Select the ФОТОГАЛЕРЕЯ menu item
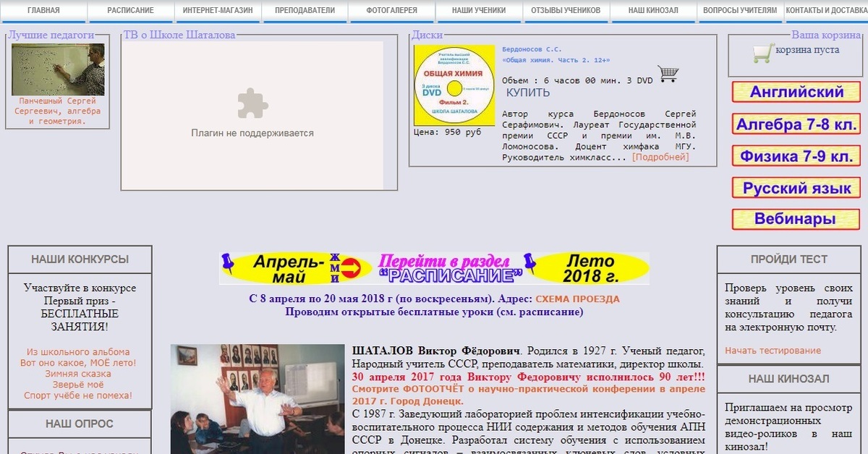Viewport: 868px width, 454px height. pyautogui.click(x=391, y=11)
